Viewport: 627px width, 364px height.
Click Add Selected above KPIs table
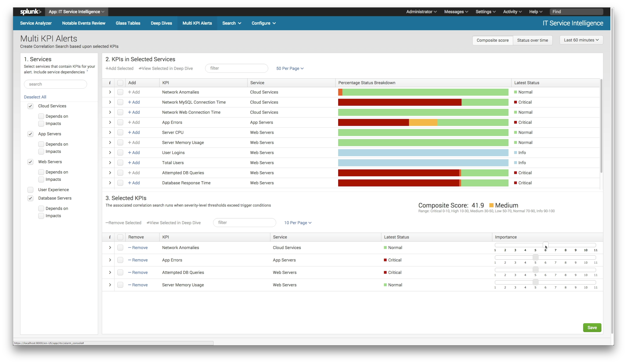(119, 69)
